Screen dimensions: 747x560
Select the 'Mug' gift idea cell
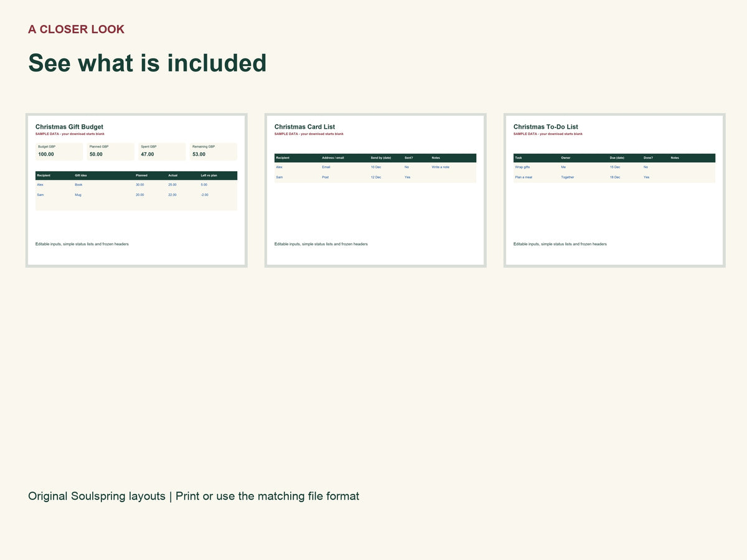[78, 195]
